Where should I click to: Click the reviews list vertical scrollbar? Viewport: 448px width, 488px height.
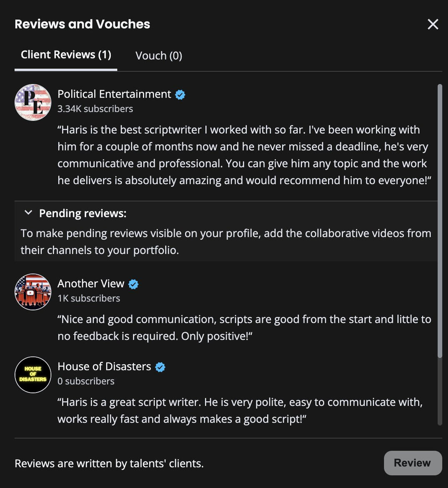[x=440, y=221]
